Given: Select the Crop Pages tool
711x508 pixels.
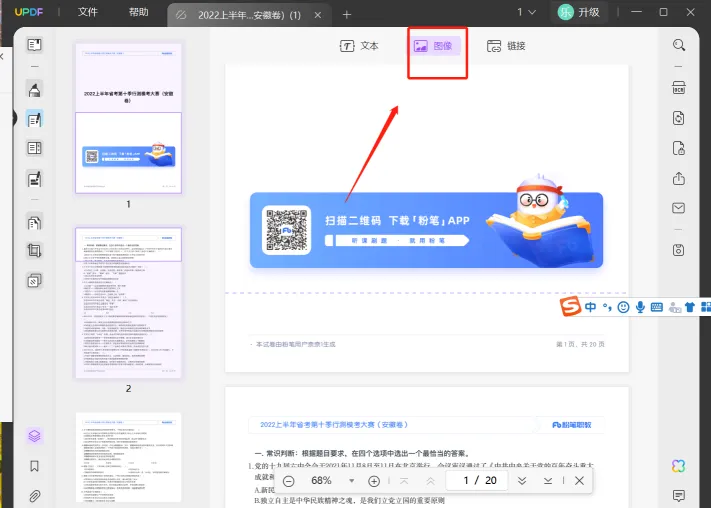Looking at the screenshot, I should (x=35, y=251).
